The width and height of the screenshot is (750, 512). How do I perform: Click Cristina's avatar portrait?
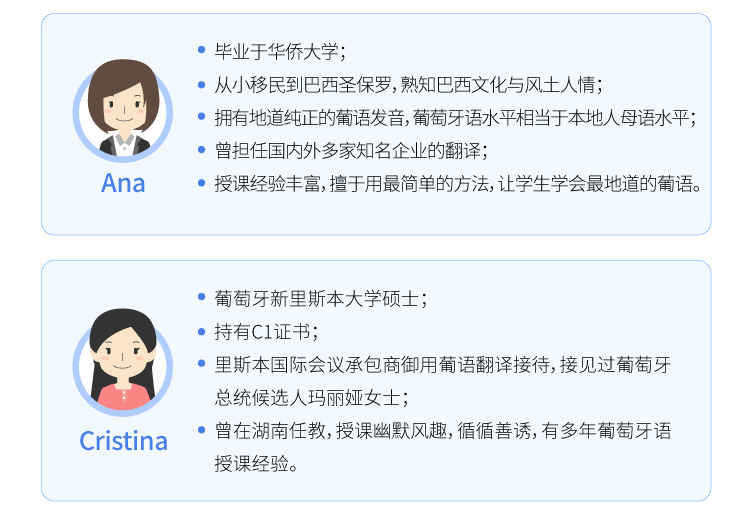tap(123, 362)
